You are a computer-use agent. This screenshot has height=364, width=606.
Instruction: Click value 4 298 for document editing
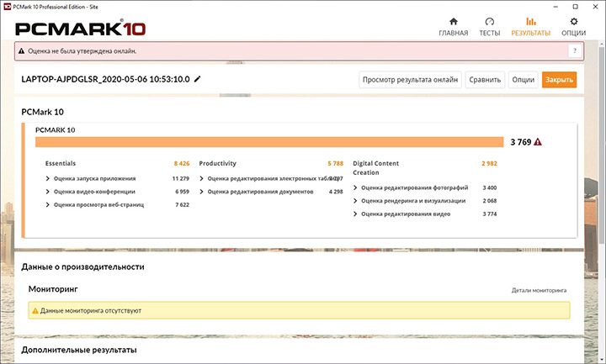point(336,192)
